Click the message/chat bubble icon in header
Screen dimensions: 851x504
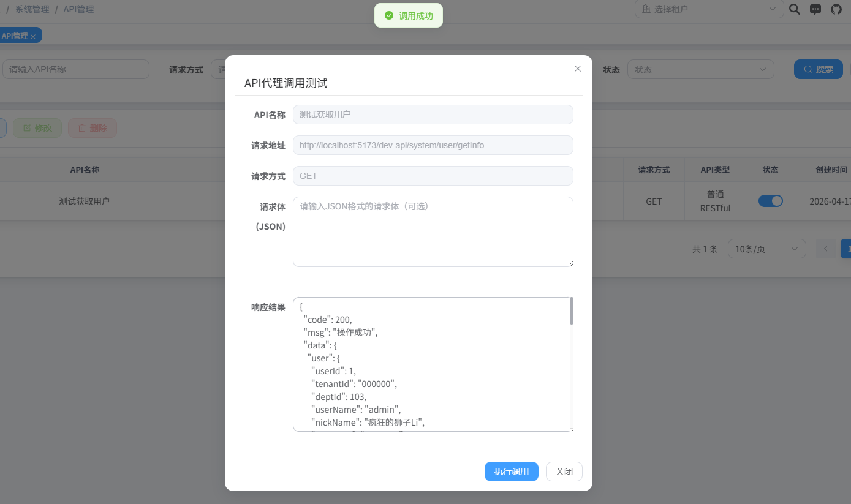[x=815, y=9]
